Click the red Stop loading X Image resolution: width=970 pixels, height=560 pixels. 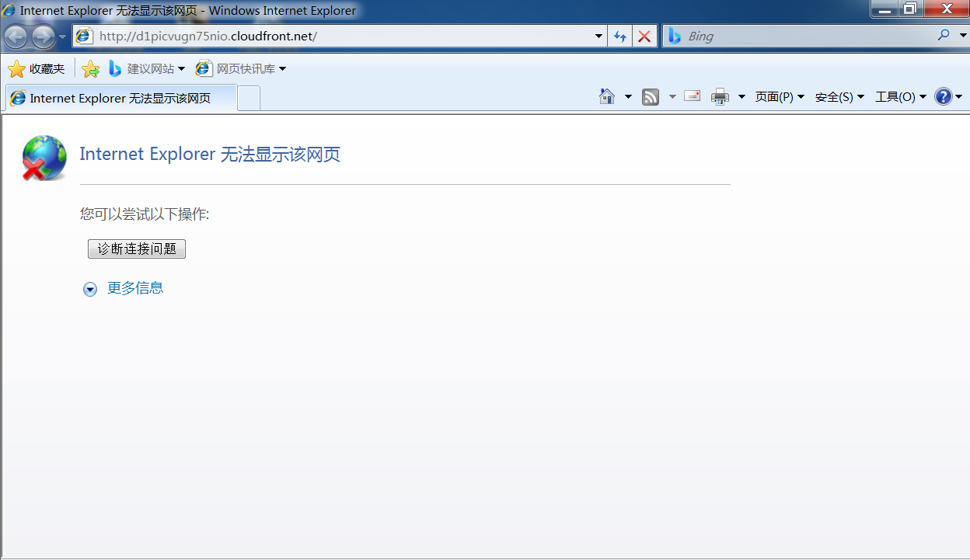[x=644, y=36]
